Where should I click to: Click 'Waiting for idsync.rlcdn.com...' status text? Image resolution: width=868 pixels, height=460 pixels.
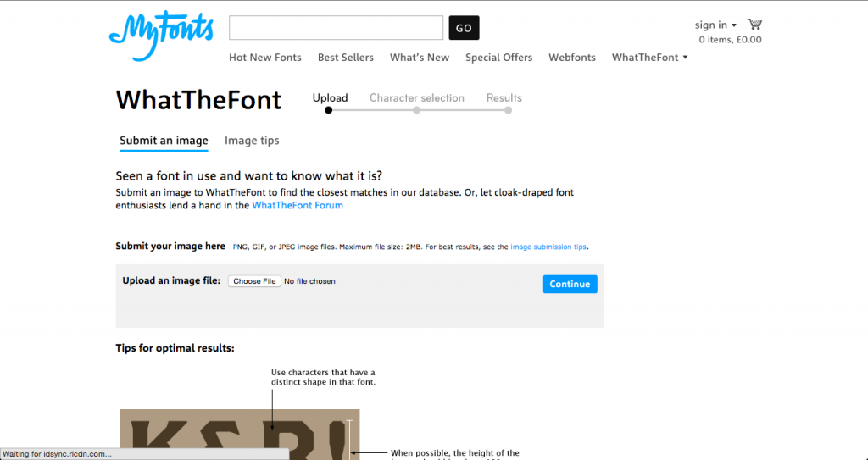click(57, 454)
